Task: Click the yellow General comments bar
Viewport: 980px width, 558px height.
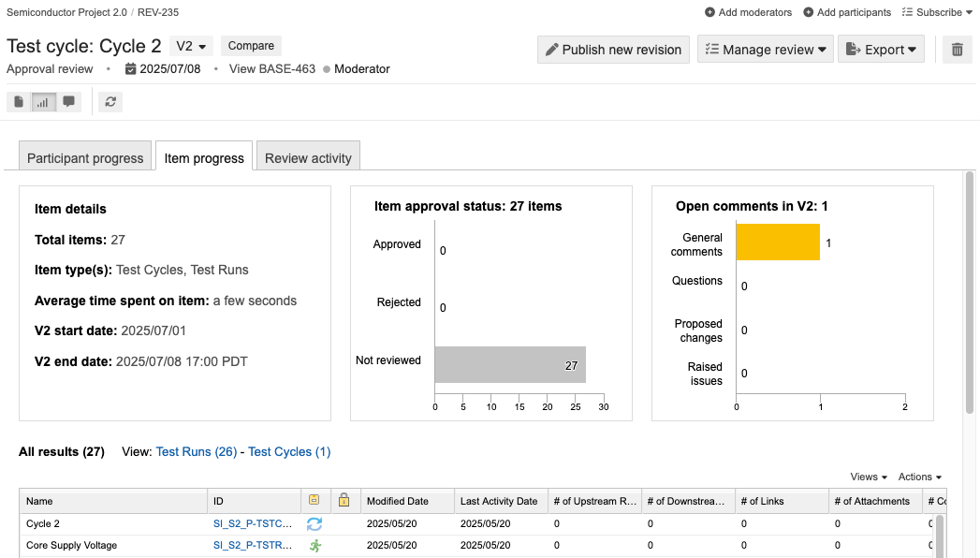Action: coord(778,242)
